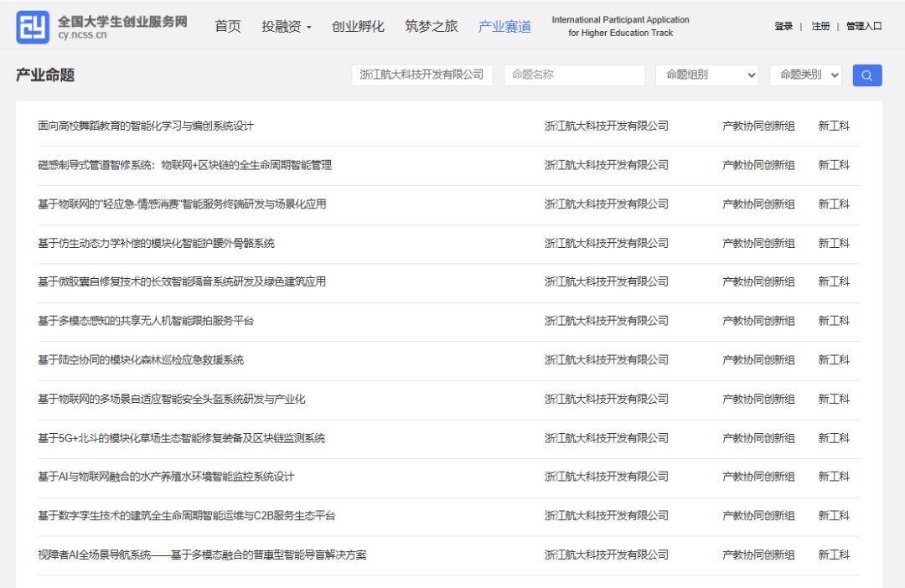Click the 全国大学生创业服务网 site title
The image size is (905, 588).
click(122, 21)
